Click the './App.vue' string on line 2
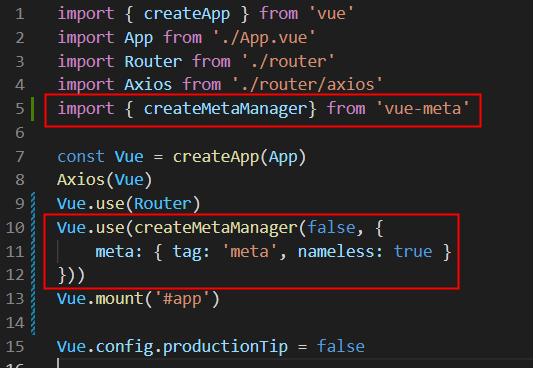This screenshot has width=533, height=368. (264, 37)
